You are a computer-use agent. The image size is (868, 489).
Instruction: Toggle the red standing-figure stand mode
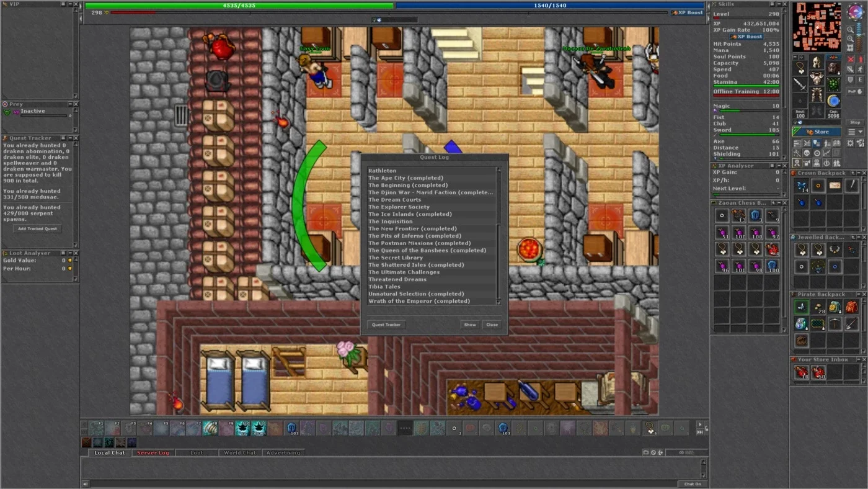tap(860, 60)
